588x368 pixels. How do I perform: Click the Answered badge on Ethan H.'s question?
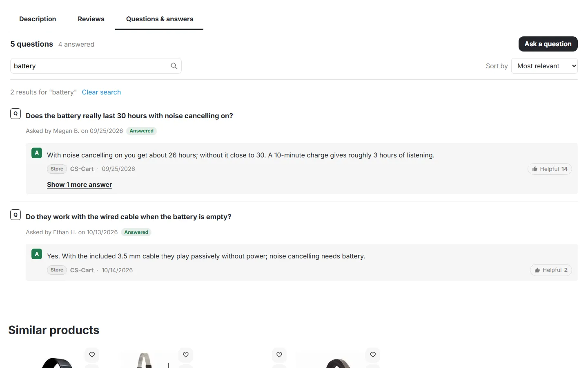pyautogui.click(x=136, y=232)
